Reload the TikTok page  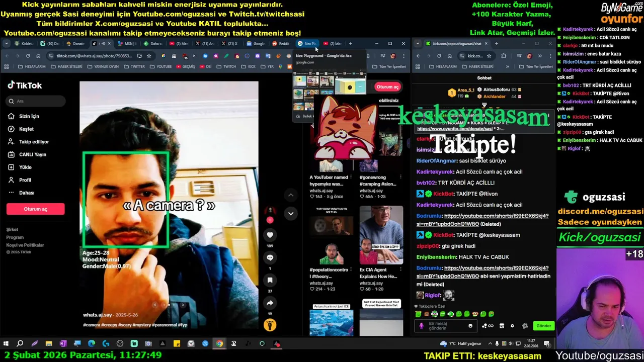pos(28,56)
